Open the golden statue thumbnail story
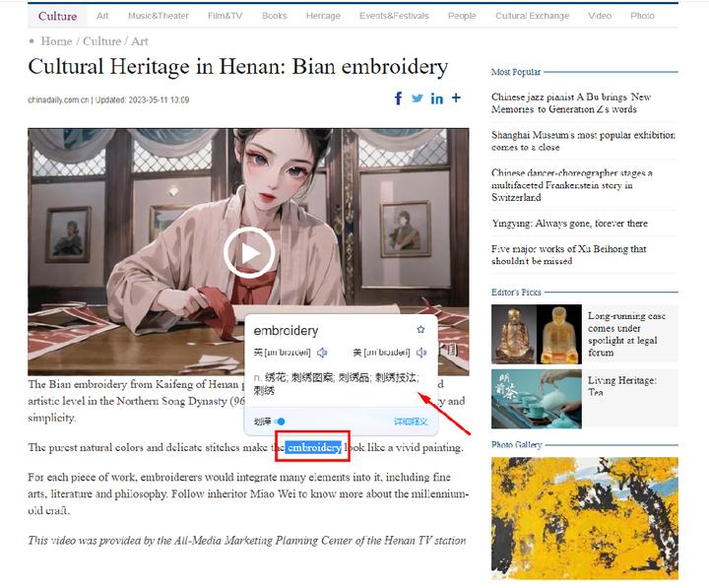The width and height of the screenshot is (709, 588). tap(537, 334)
